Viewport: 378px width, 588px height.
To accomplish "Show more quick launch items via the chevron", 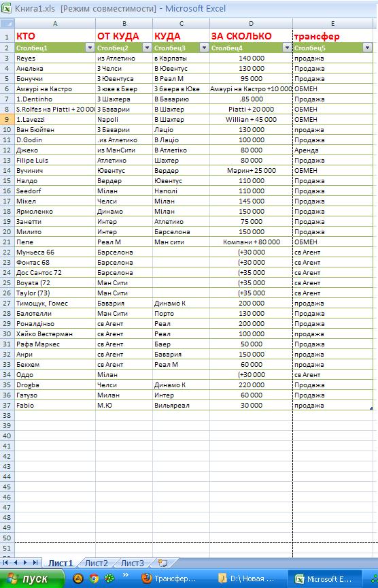I will pyautogui.click(x=126, y=575).
